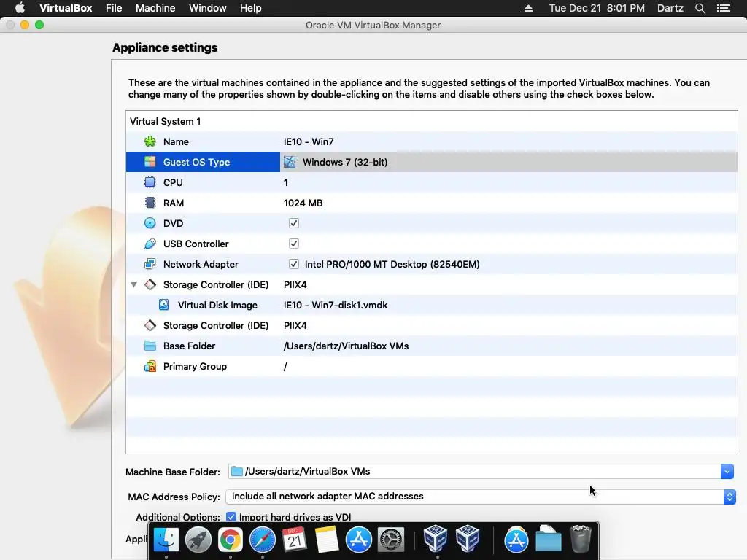Open the Window menu
The width and height of the screenshot is (747, 560).
[208, 8]
